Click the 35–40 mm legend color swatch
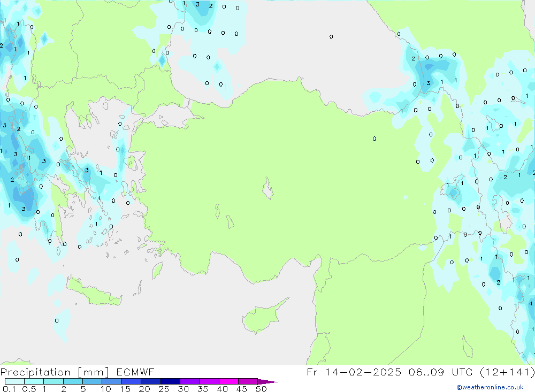This screenshot has width=535, height=392. pos(209,381)
